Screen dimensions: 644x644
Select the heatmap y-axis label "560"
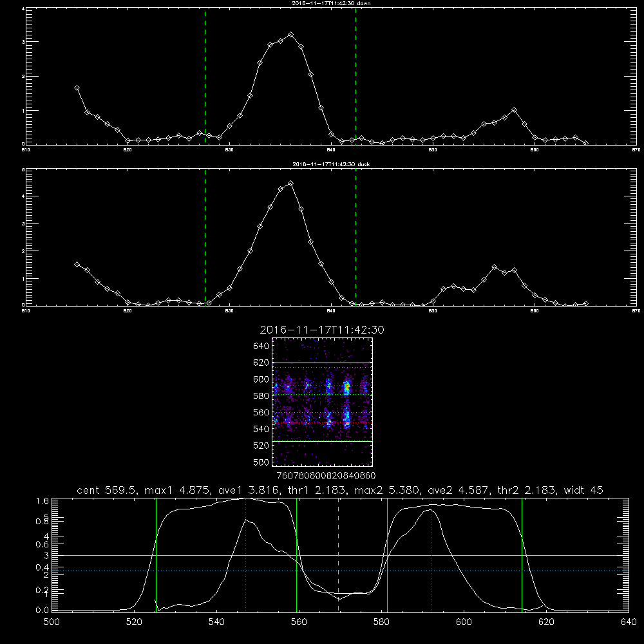(261, 412)
